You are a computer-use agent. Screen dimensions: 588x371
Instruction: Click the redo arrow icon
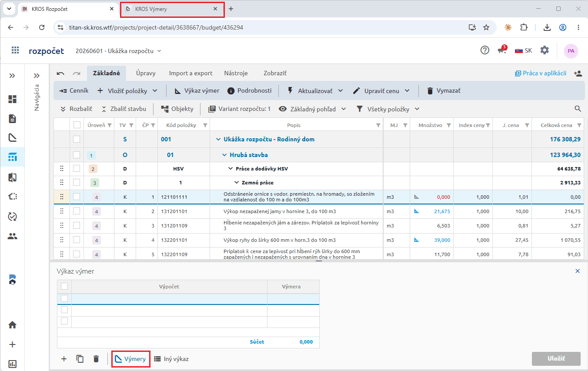click(77, 74)
